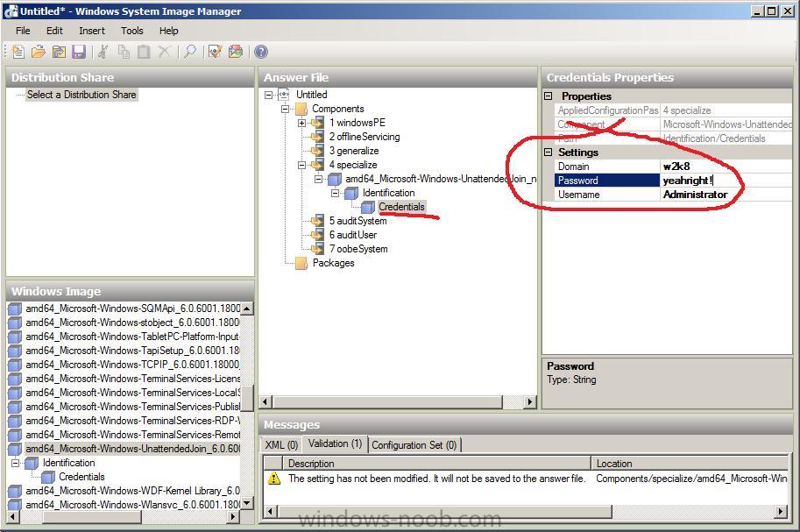
Task: Collapse the 4 specialize pass node
Action: [302, 165]
